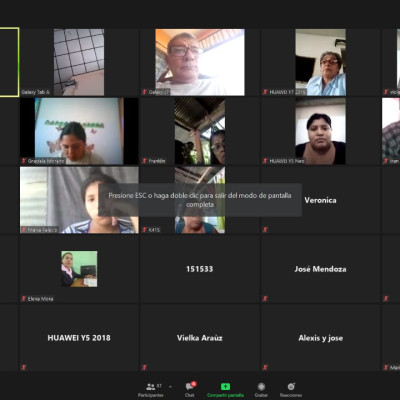Select the José Mendoza participant tile
Viewport: 400px width, 400px height.
coord(320,269)
